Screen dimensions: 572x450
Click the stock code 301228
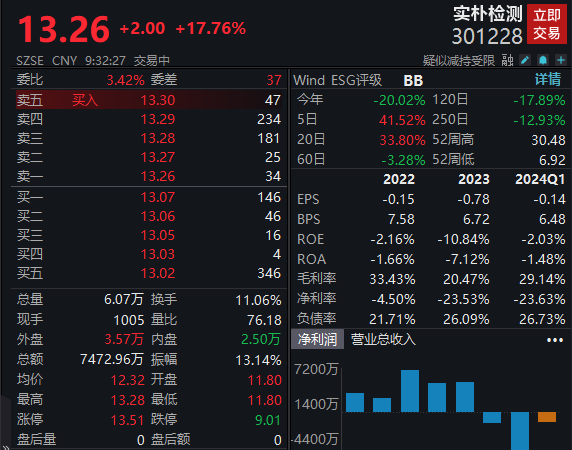[x=487, y=36]
